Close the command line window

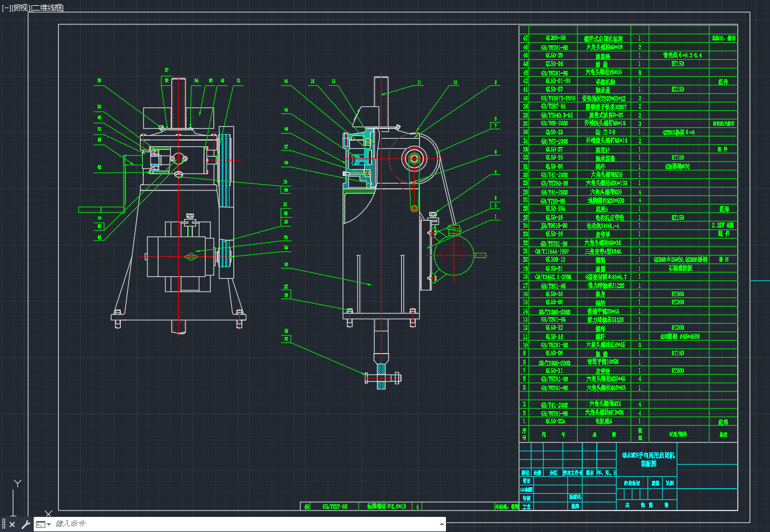[12, 524]
